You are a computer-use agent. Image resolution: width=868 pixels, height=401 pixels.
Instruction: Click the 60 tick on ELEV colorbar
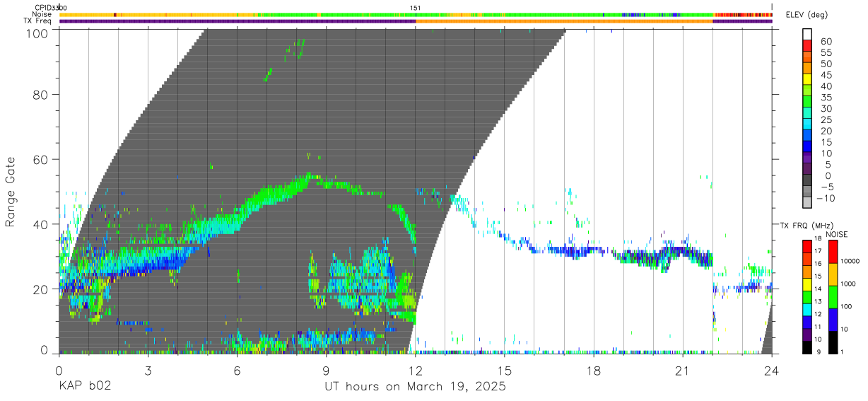[x=826, y=41]
